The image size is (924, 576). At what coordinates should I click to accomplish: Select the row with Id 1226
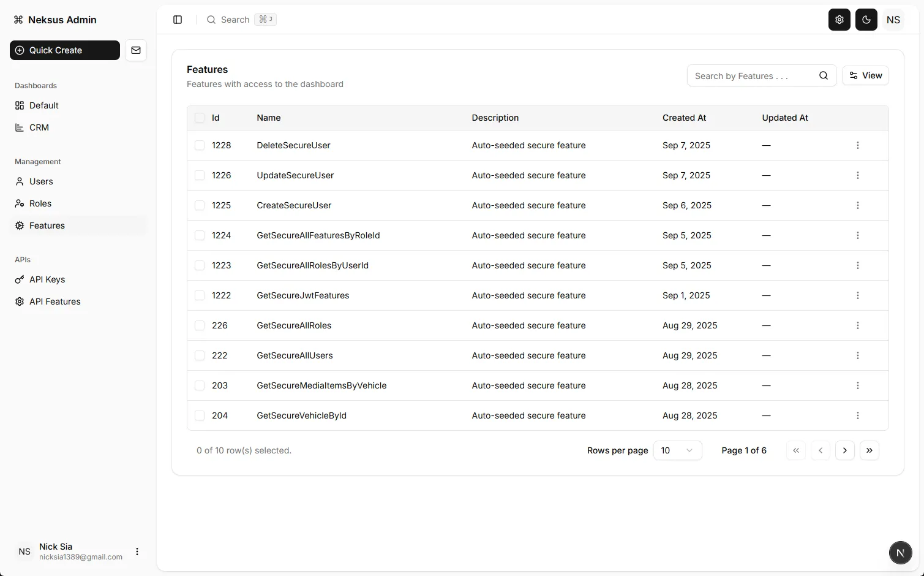[x=200, y=175]
